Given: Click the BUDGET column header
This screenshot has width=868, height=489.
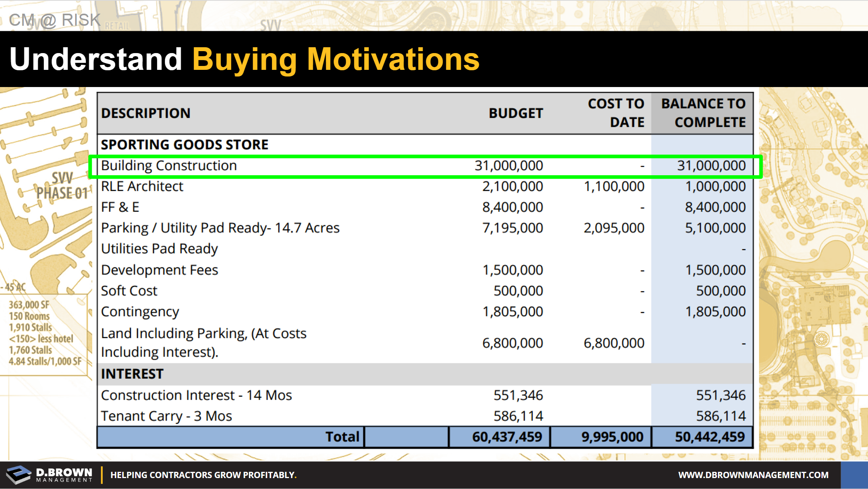Looking at the screenshot, I should (x=516, y=113).
